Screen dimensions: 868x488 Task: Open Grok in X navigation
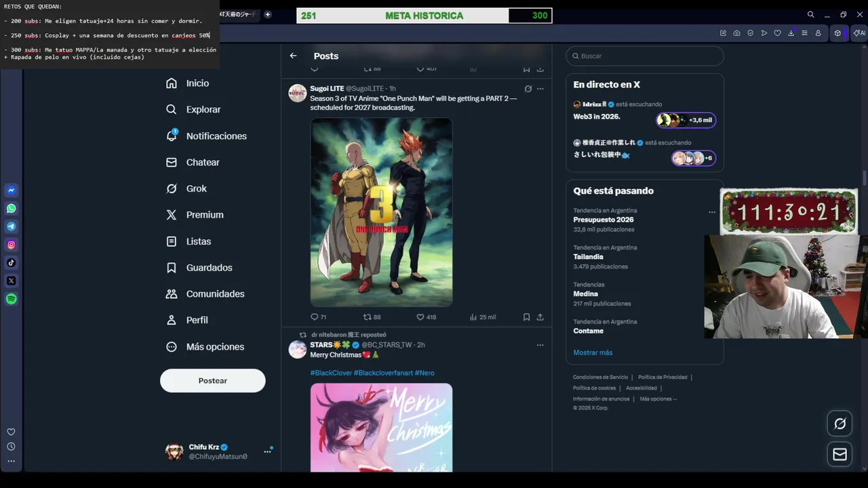coord(186,188)
